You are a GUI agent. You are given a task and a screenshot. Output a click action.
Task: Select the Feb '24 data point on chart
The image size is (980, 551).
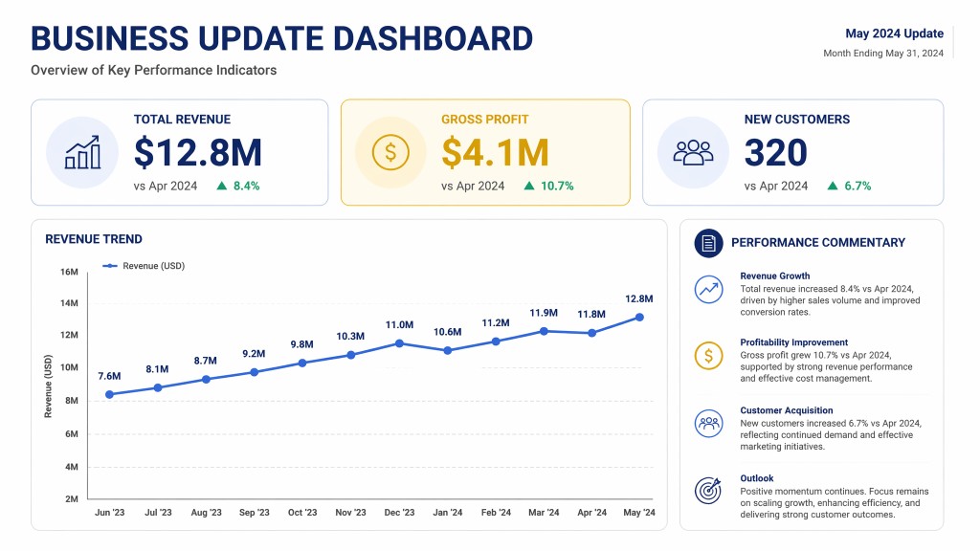tap(496, 342)
